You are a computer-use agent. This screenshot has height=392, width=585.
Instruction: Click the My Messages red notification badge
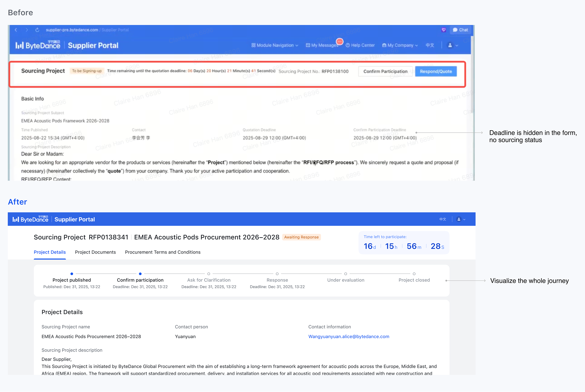pyautogui.click(x=339, y=42)
